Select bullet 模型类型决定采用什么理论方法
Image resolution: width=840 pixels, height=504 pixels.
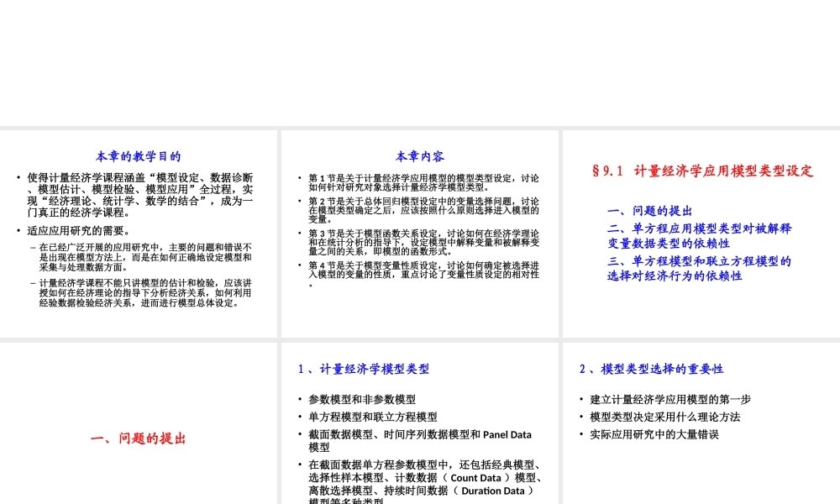664,417
